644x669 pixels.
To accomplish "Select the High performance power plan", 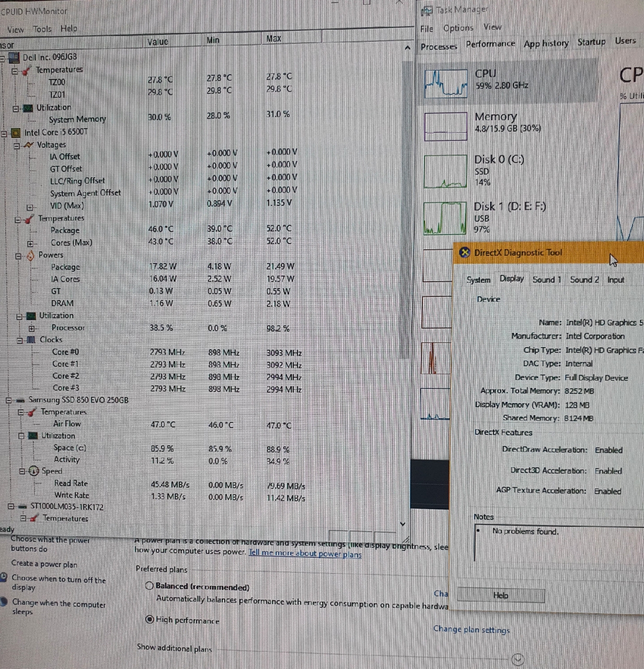I will pos(149,619).
